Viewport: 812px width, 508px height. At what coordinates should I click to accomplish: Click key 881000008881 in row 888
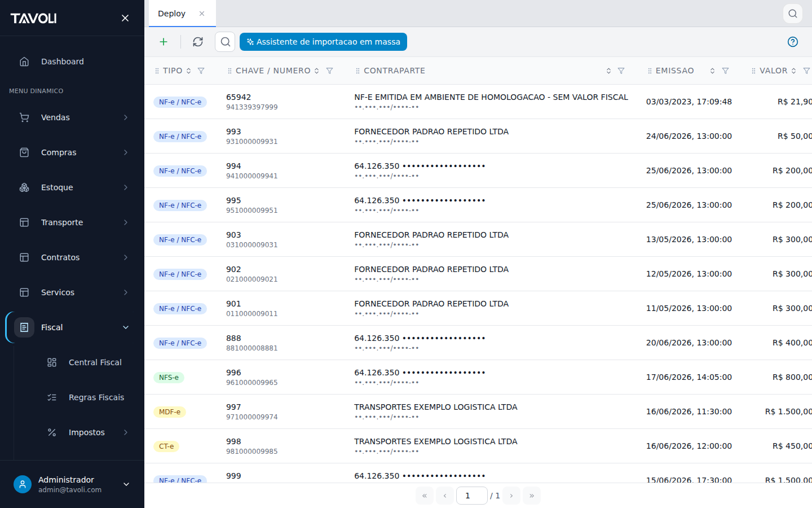pyautogui.click(x=252, y=348)
